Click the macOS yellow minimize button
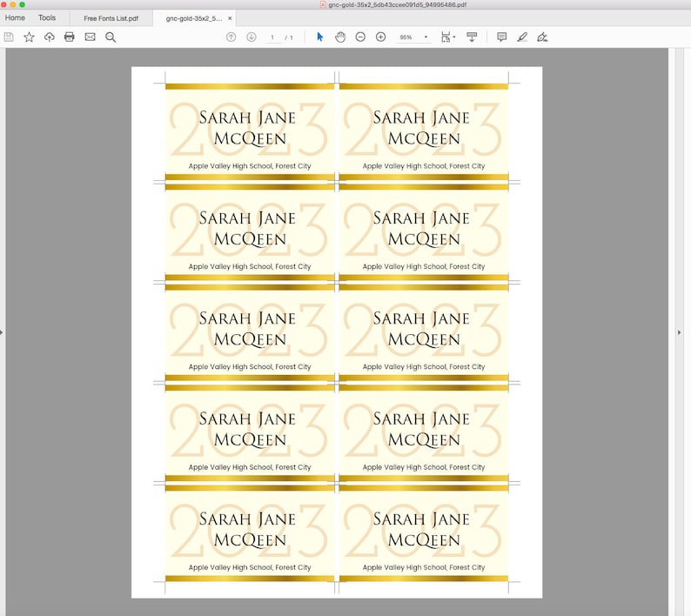The image size is (691, 616). [x=13, y=4]
